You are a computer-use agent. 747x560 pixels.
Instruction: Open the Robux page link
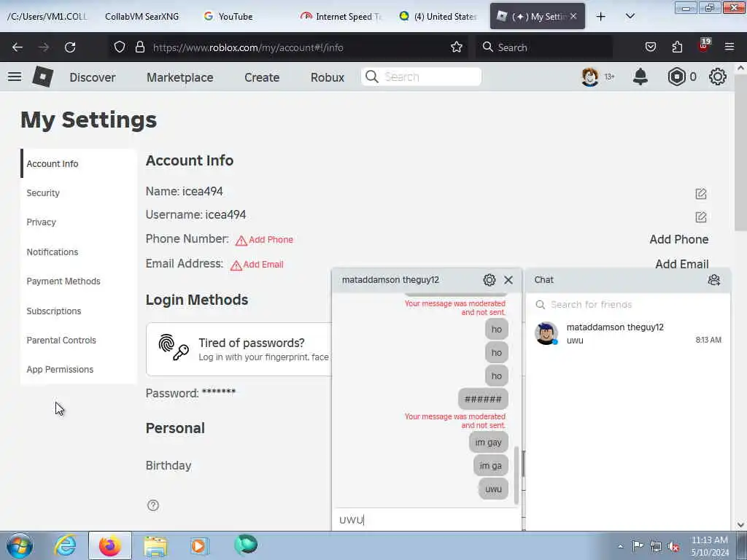click(328, 77)
